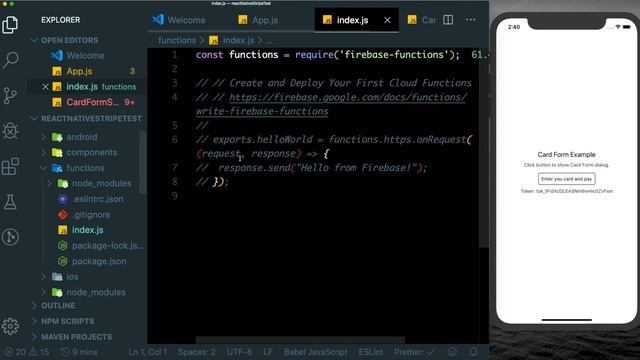Click the index.js breadcrumb segment

click(238, 40)
